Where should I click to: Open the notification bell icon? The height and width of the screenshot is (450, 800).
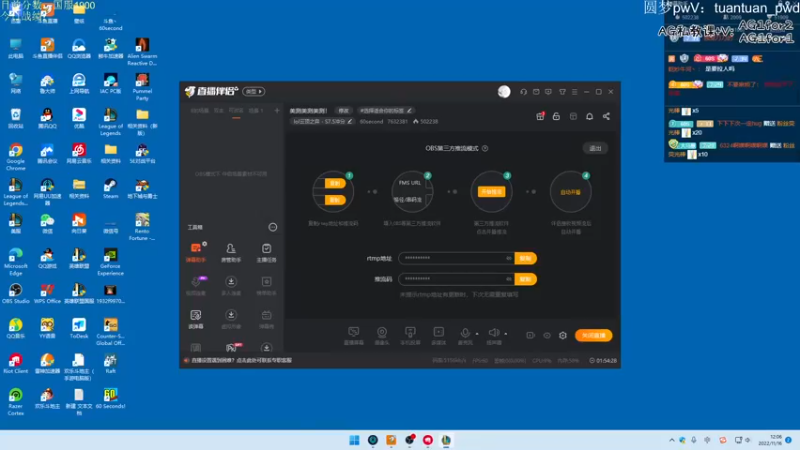click(589, 116)
